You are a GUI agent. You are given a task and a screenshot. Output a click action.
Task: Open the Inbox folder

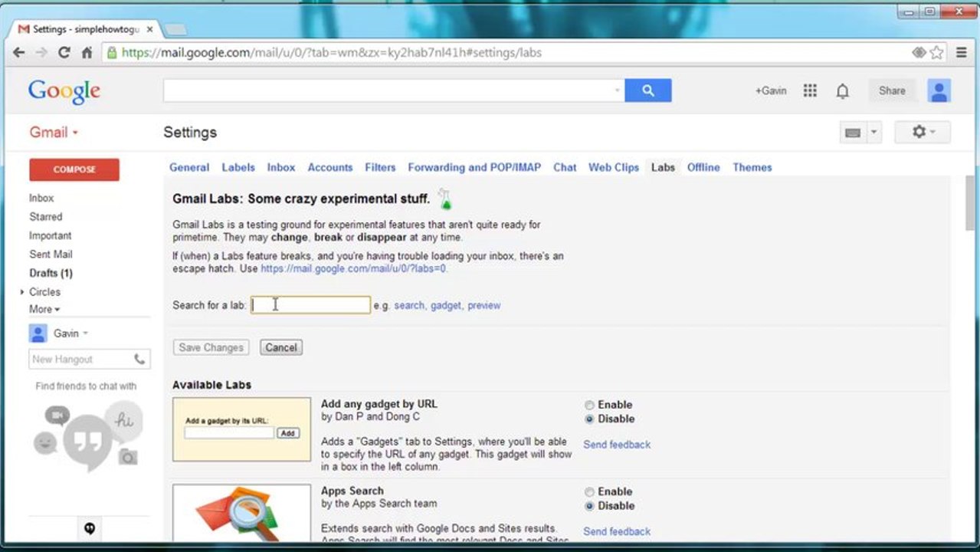(41, 198)
